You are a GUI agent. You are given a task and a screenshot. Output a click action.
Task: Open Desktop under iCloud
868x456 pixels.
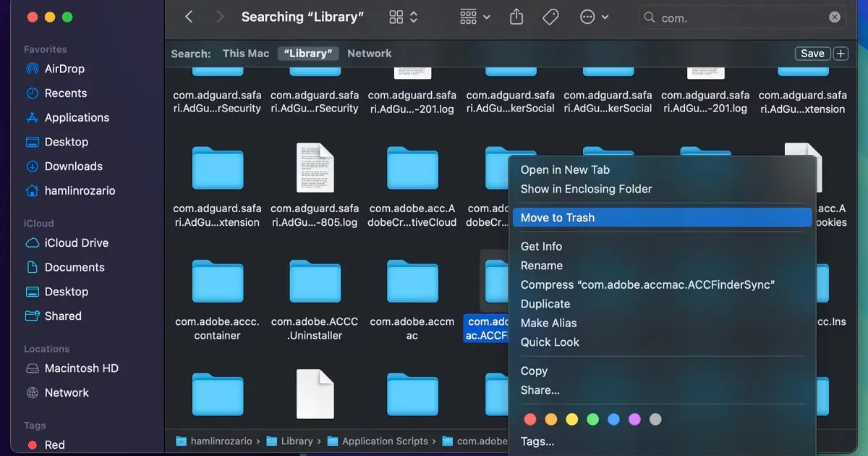(66, 292)
